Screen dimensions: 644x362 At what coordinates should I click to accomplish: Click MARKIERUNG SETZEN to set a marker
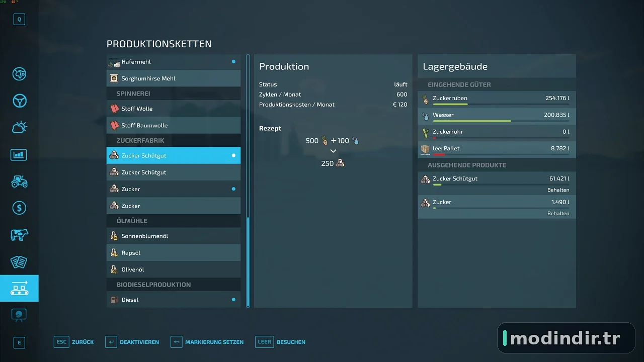207,342
